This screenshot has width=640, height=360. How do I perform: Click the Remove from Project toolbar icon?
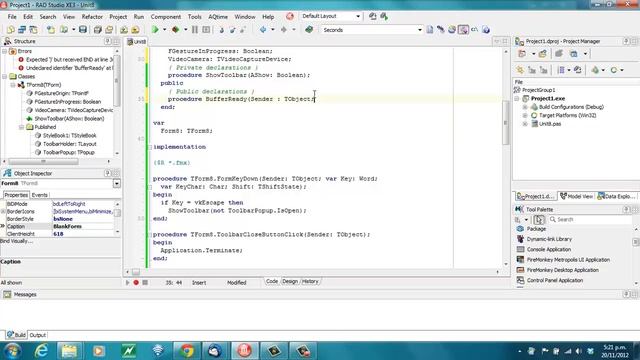(x=135, y=29)
